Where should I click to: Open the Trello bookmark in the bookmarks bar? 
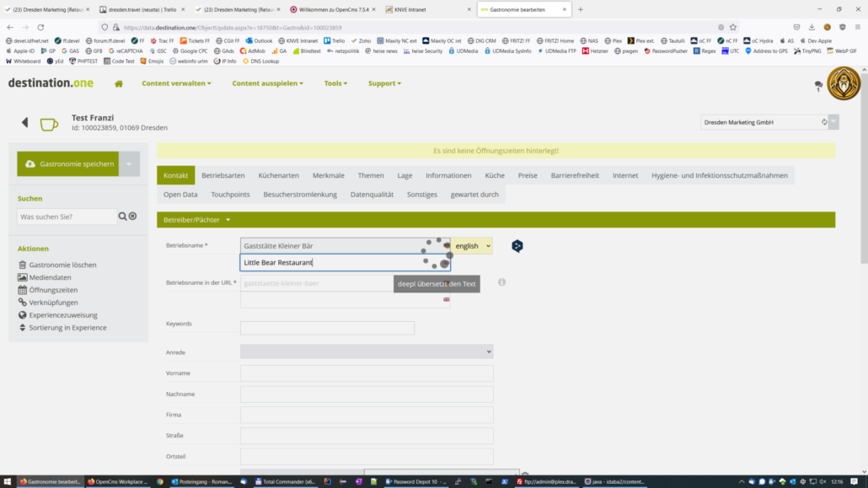(335, 41)
